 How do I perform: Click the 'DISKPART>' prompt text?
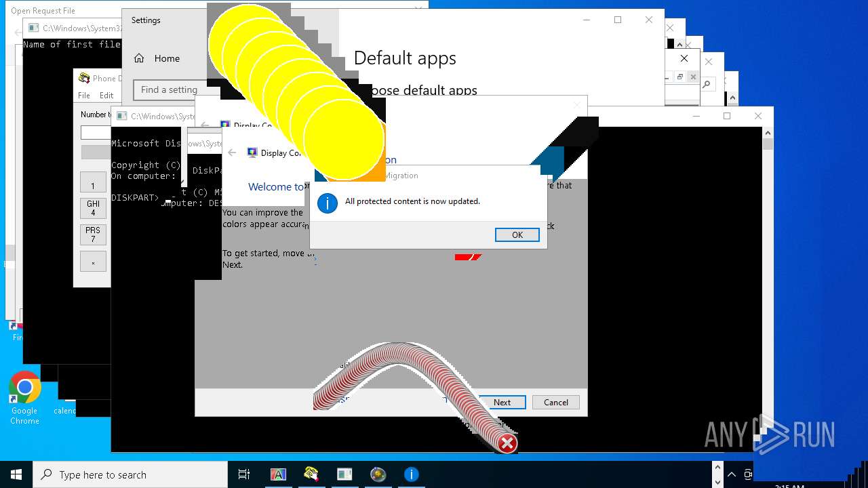(x=136, y=197)
